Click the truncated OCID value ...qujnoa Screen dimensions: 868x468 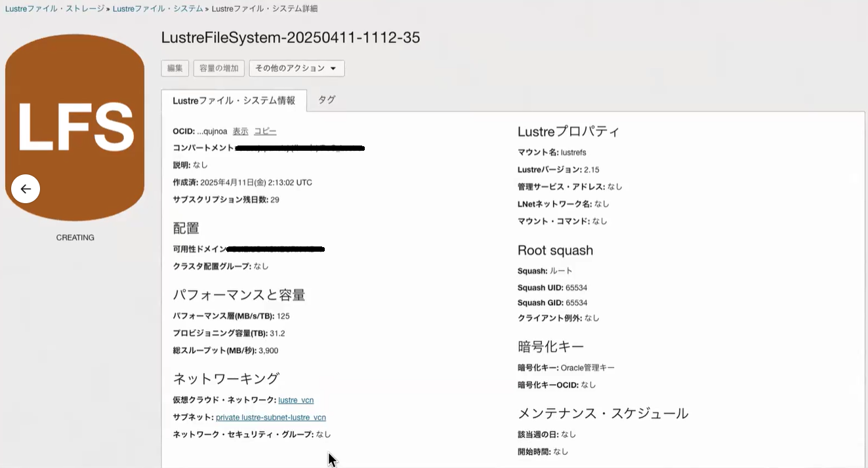click(x=212, y=131)
